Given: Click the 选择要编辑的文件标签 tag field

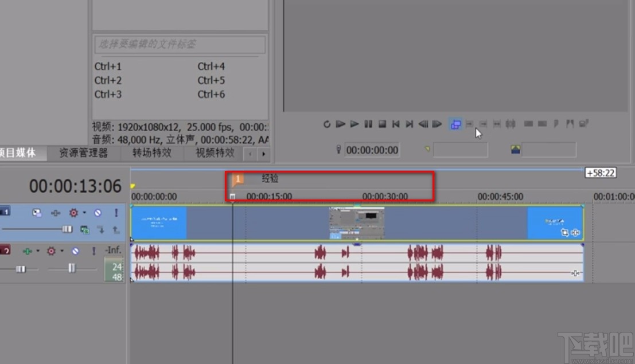Looking at the screenshot, I should tap(180, 44).
